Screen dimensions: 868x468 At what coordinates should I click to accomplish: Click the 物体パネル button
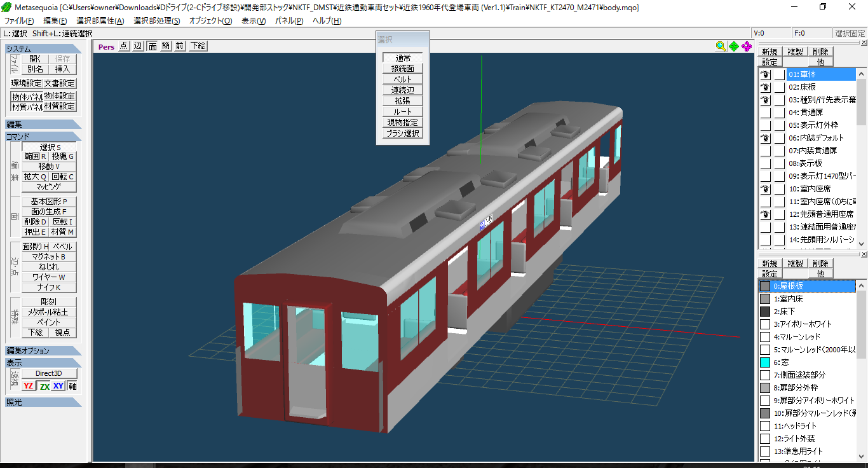(x=27, y=96)
